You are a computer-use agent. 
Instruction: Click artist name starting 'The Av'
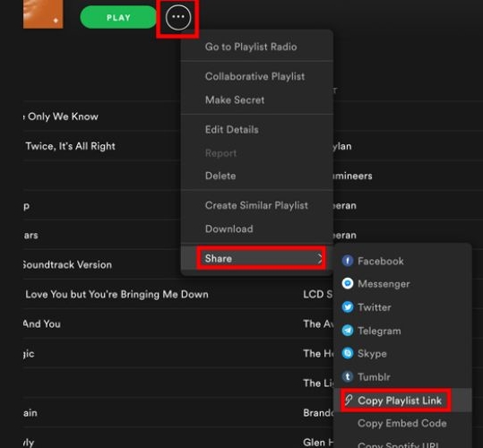point(318,323)
